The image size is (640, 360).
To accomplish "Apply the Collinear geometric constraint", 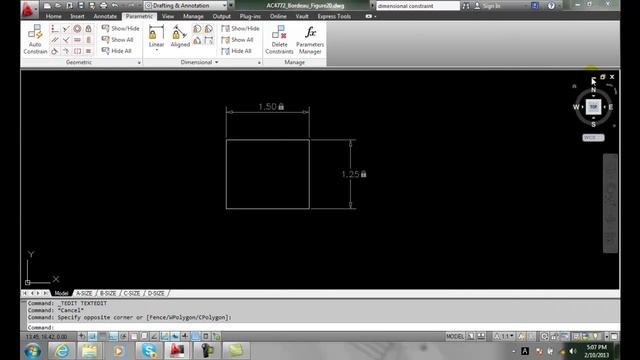I will click(x=66, y=29).
